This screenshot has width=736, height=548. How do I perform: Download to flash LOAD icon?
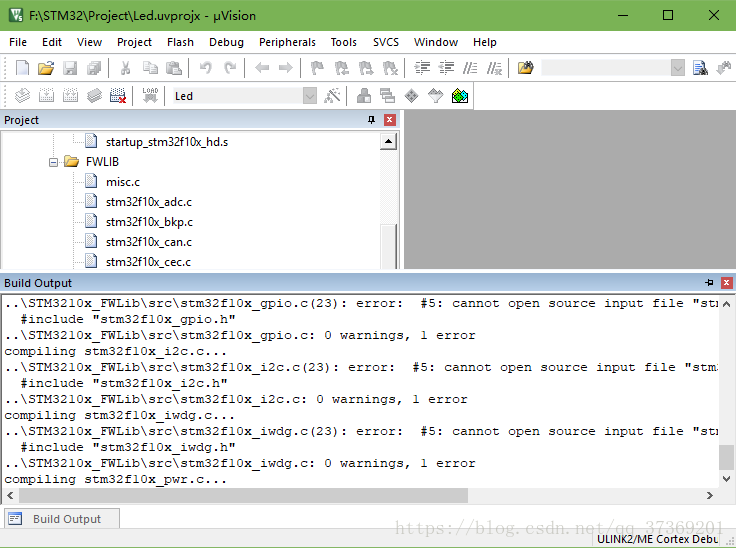[150, 96]
